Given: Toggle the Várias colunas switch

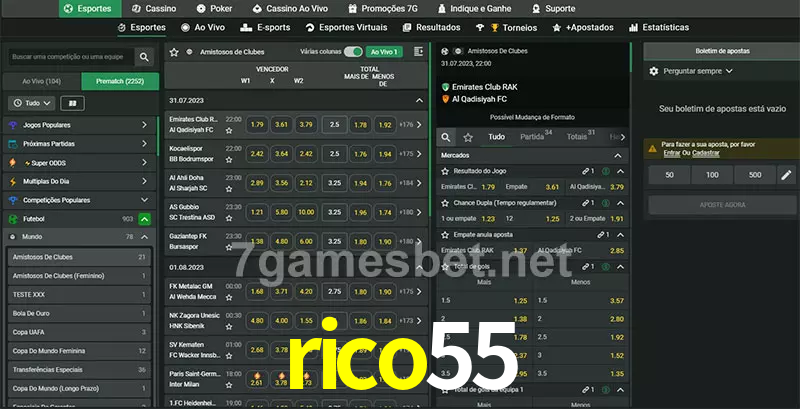Looking at the screenshot, I should (352, 51).
